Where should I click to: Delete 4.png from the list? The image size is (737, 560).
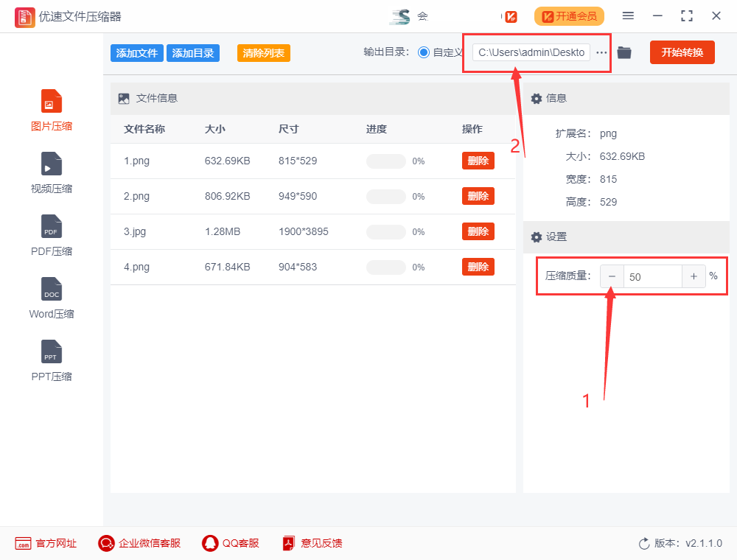pos(478,267)
